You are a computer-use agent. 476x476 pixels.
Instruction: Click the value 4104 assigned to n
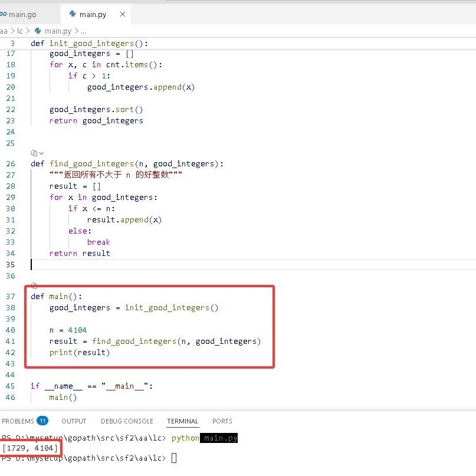pos(77,330)
